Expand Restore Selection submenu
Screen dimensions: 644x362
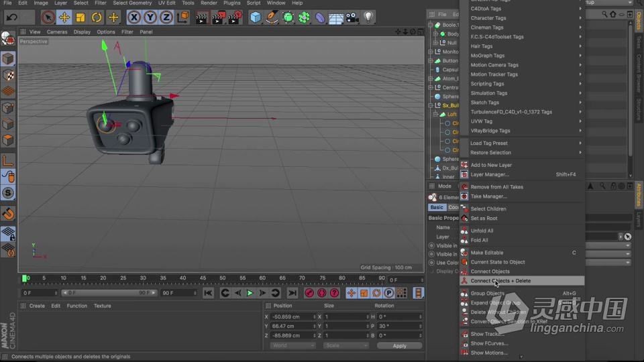[x=523, y=153]
